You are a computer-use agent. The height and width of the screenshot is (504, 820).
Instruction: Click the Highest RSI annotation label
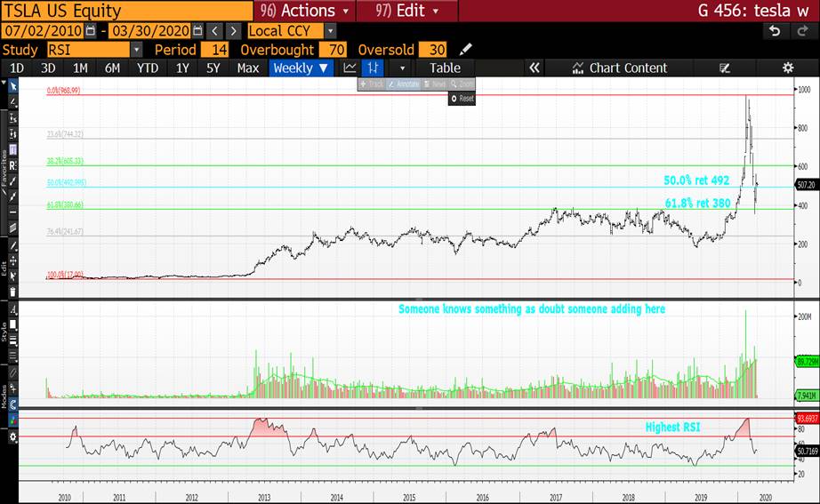pyautogui.click(x=672, y=428)
